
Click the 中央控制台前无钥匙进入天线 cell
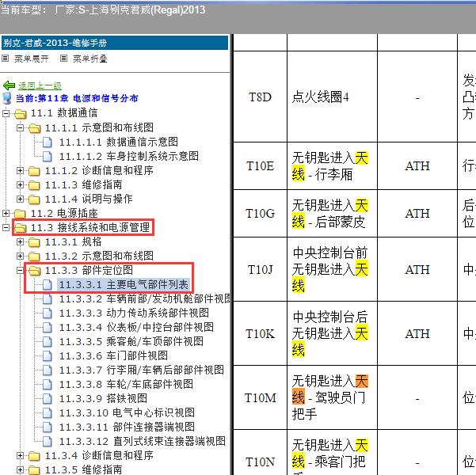tap(332, 269)
